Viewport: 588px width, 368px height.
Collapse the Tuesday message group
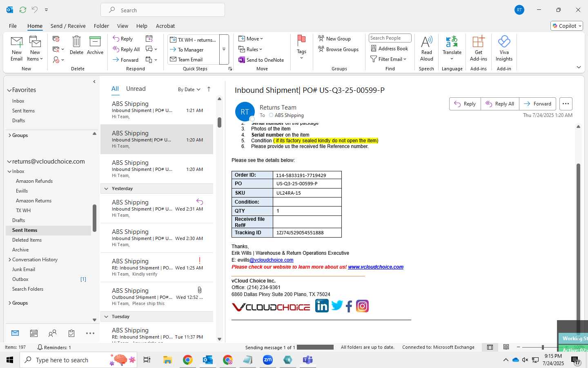(x=106, y=316)
